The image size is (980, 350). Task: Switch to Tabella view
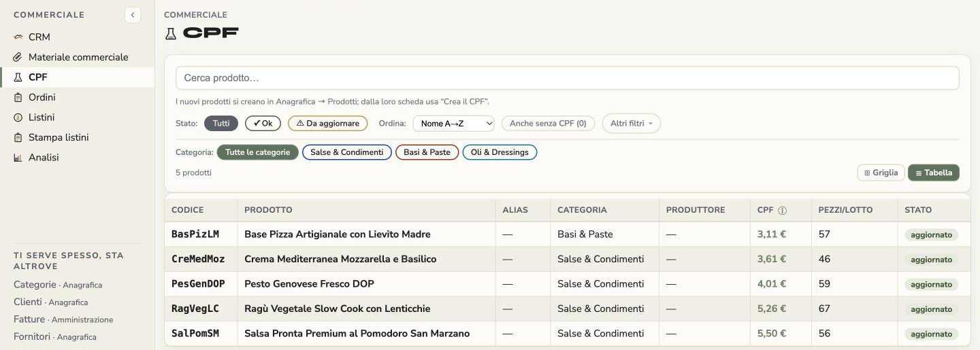point(934,173)
